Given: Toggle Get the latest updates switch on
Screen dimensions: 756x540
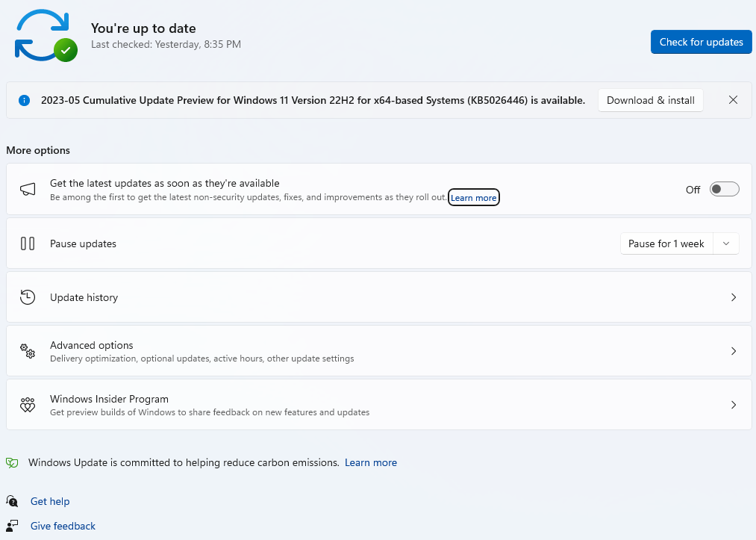Looking at the screenshot, I should coord(724,189).
